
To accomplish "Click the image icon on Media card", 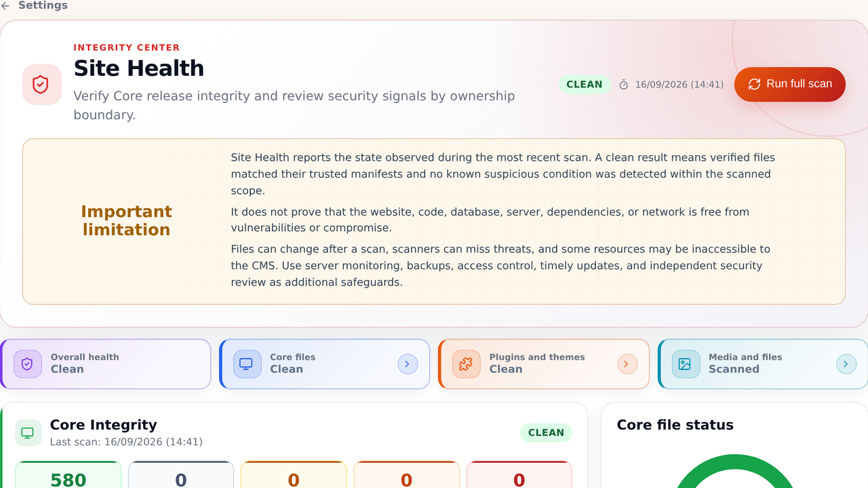I will (685, 364).
